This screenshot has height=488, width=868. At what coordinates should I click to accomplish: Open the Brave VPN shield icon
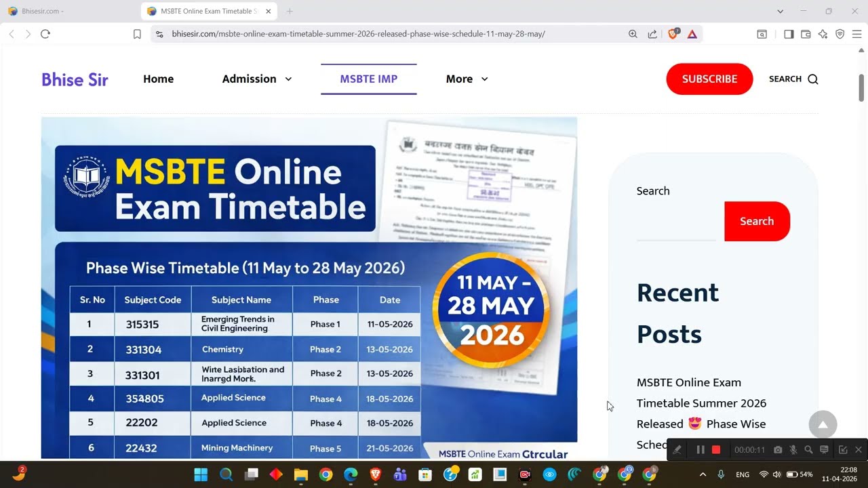pyautogui.click(x=840, y=34)
